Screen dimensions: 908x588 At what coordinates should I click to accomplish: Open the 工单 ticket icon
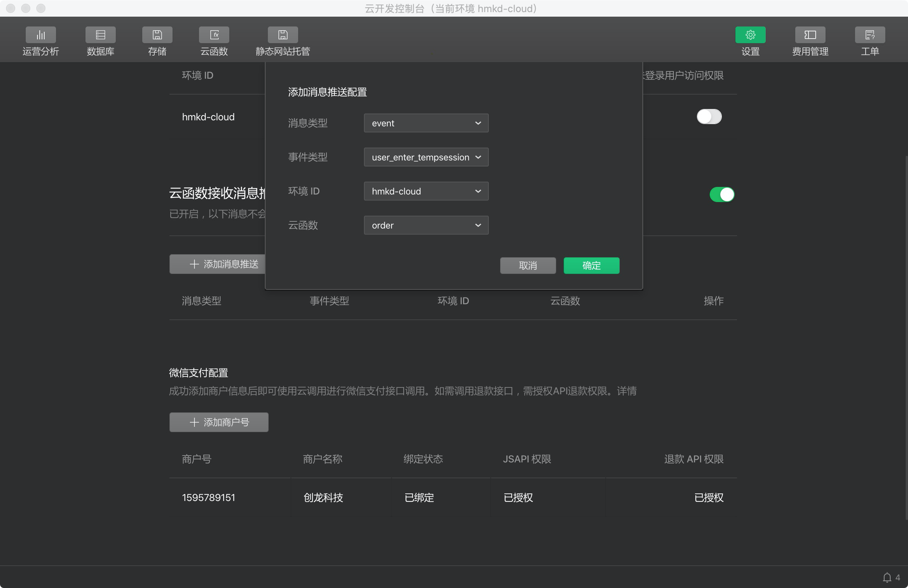click(x=869, y=35)
